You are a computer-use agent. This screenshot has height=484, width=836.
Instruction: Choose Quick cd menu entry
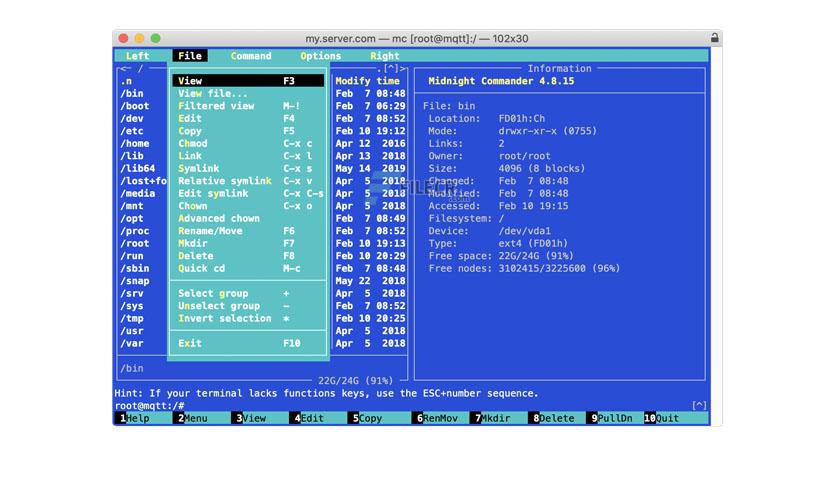248,269
